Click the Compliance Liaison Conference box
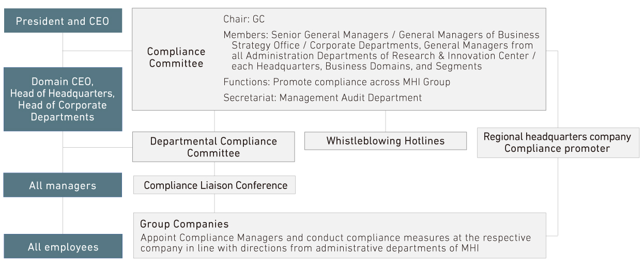This screenshot has height=268, width=644. pos(214,185)
